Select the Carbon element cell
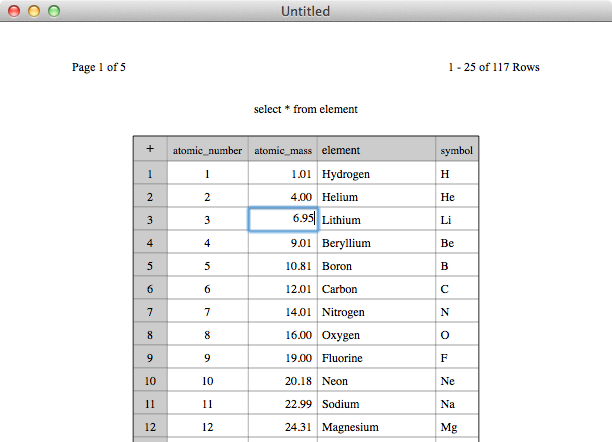Screen dimensions: 612x442 377,289
